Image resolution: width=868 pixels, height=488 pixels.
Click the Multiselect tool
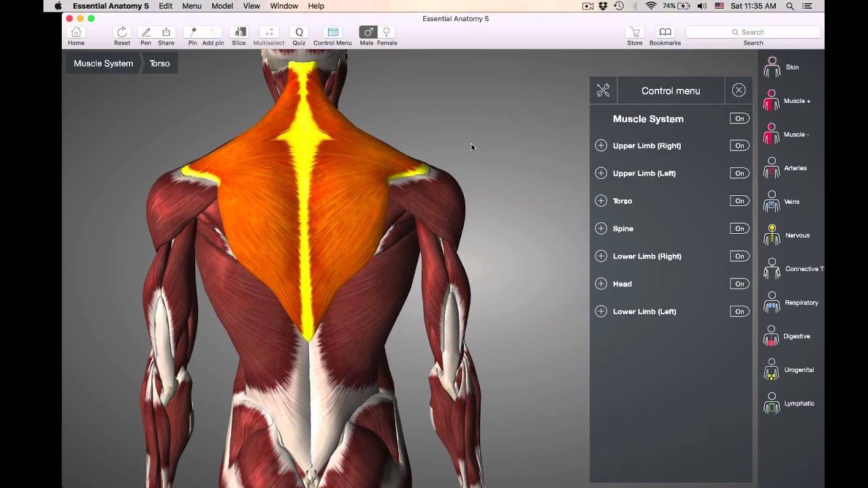pyautogui.click(x=269, y=36)
